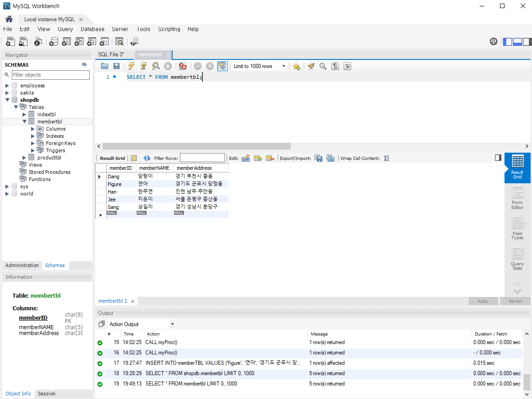532x399 pixels.
Task: Stop the query being executed
Action: (168, 66)
